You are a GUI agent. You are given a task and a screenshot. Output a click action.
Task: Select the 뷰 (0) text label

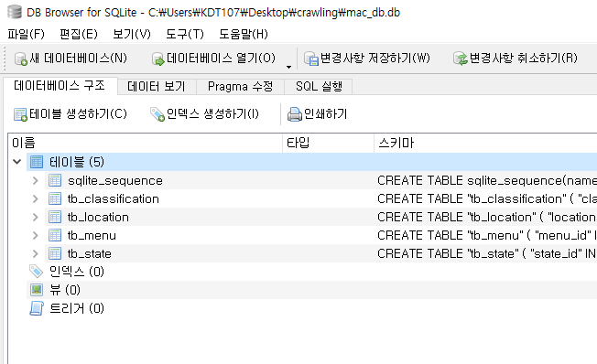point(65,290)
